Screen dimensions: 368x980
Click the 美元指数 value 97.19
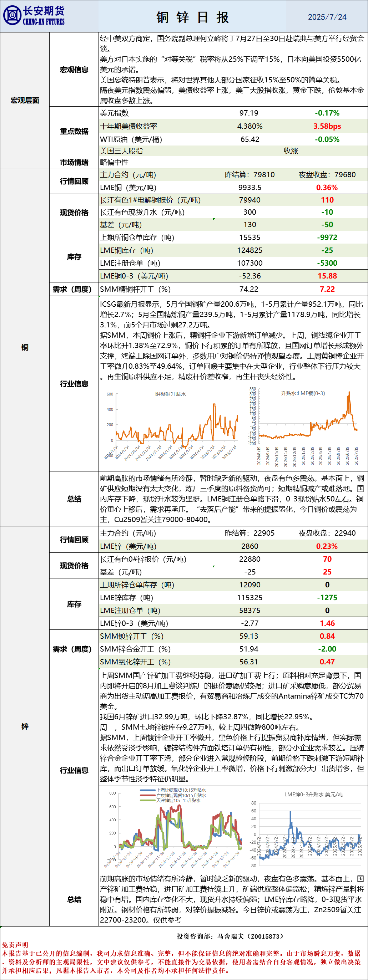tap(249, 113)
